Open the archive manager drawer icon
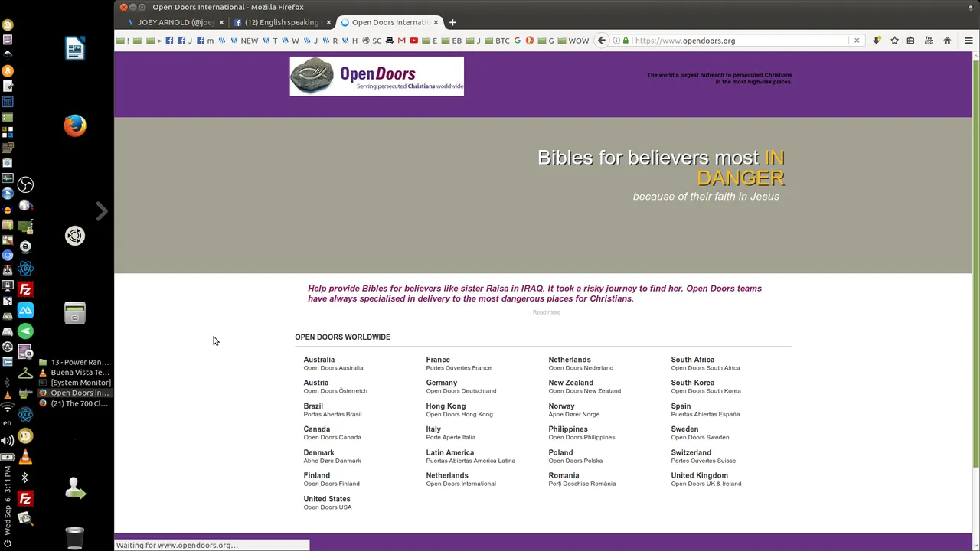The width and height of the screenshot is (980, 551). 75,313
